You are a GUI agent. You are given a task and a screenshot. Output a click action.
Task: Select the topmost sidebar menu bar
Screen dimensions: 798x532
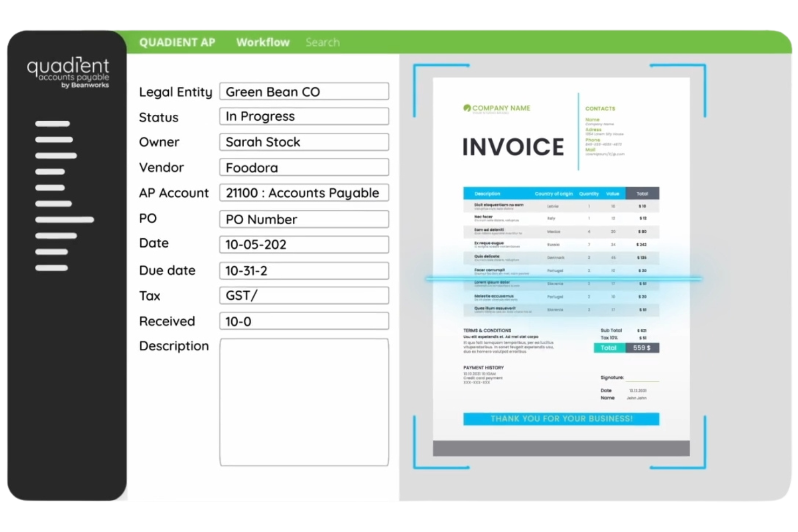tap(52, 124)
